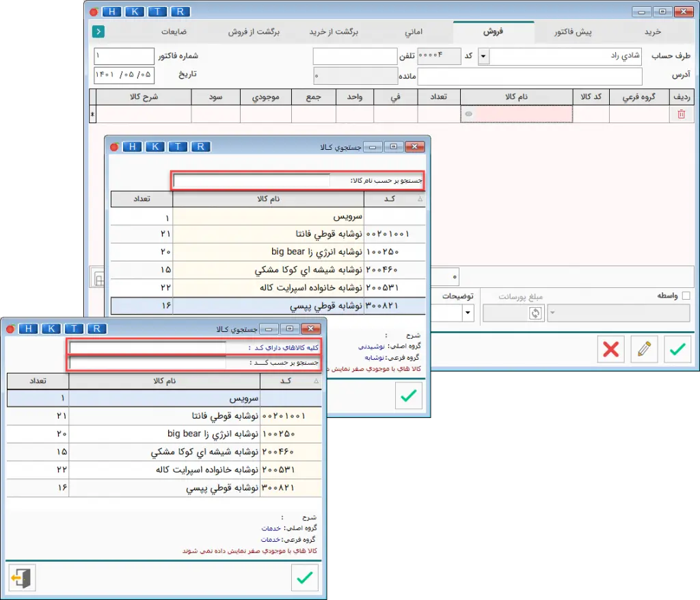Click the red X cancel icon
Image resolution: width=700 pixels, height=600 pixels.
point(610,350)
